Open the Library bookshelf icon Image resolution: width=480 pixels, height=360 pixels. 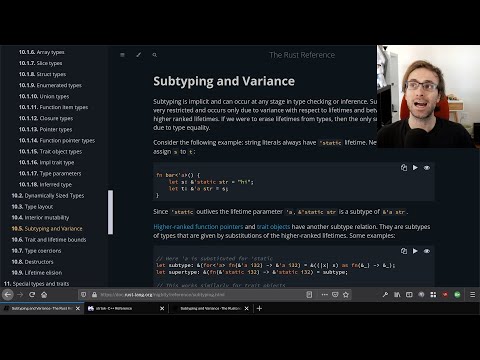pos(397,295)
